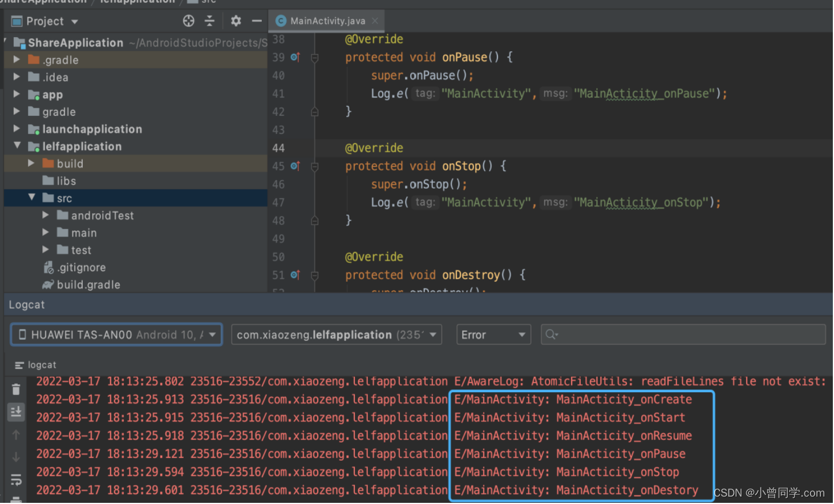Select the Logcat tool window title

(27, 304)
